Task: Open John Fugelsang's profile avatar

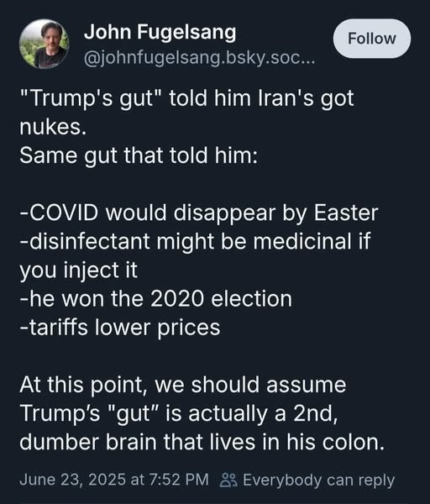Action: click(x=45, y=44)
